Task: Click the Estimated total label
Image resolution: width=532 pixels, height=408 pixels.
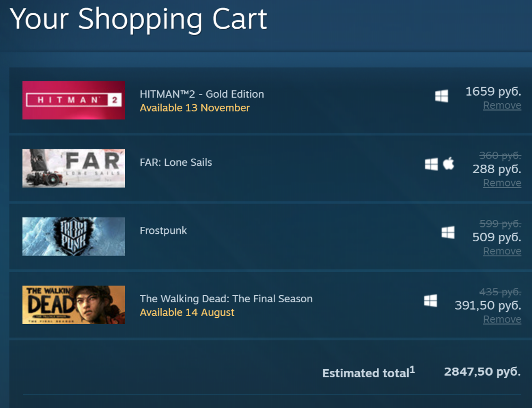Action: (x=366, y=373)
